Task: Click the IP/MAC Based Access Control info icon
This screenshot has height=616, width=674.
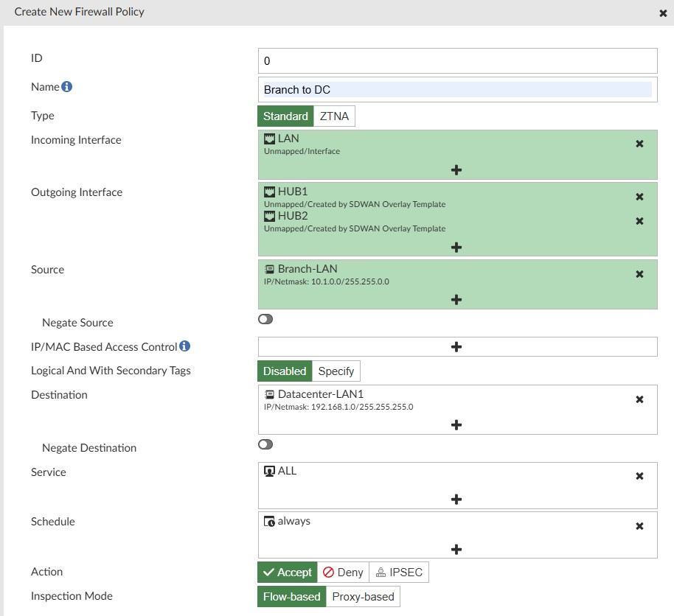Action: (185, 346)
